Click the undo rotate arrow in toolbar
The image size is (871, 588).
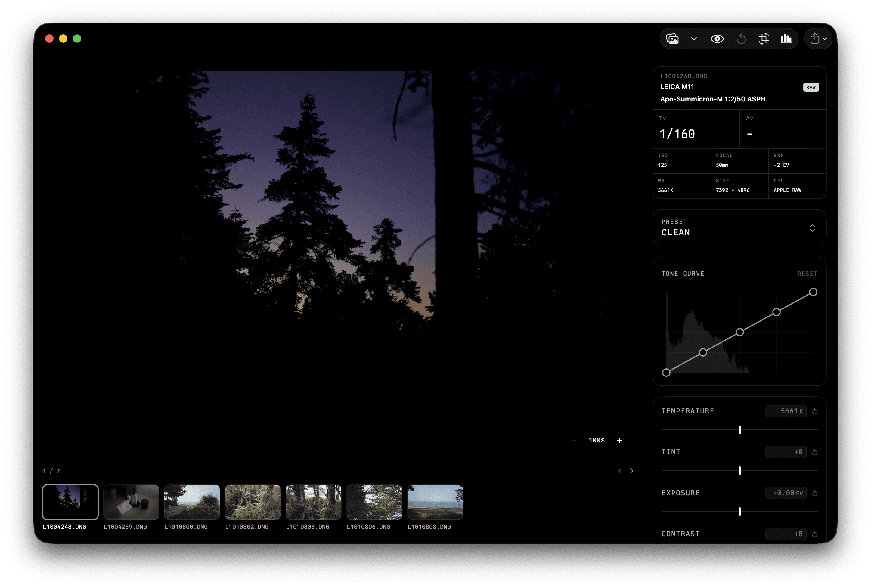(x=741, y=39)
